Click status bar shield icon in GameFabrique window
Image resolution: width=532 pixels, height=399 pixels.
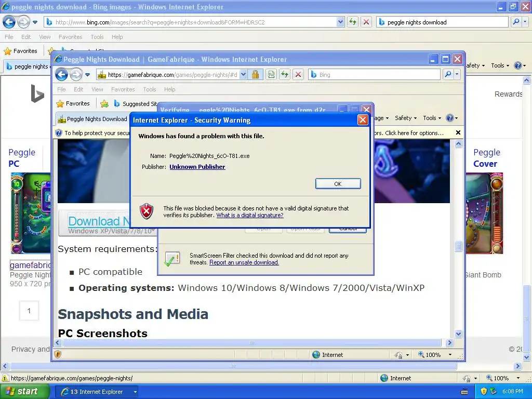58,354
